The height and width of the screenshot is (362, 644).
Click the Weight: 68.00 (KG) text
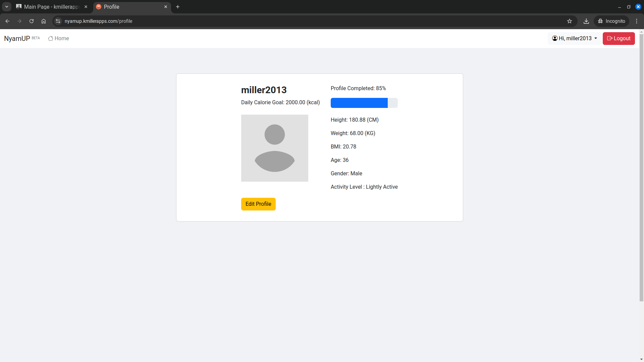pos(353,133)
